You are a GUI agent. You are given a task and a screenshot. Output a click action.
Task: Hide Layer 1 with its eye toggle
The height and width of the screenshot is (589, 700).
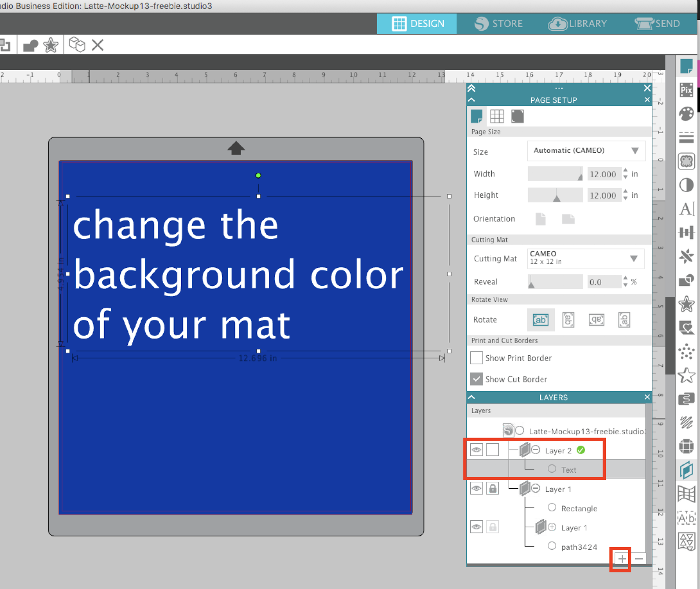point(476,488)
